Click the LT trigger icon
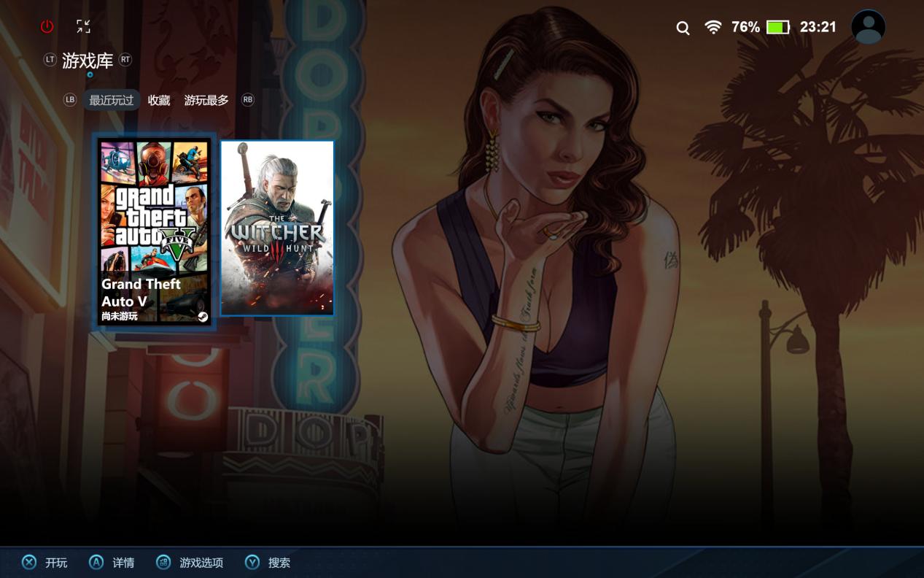This screenshot has height=578, width=924. pyautogui.click(x=50, y=60)
